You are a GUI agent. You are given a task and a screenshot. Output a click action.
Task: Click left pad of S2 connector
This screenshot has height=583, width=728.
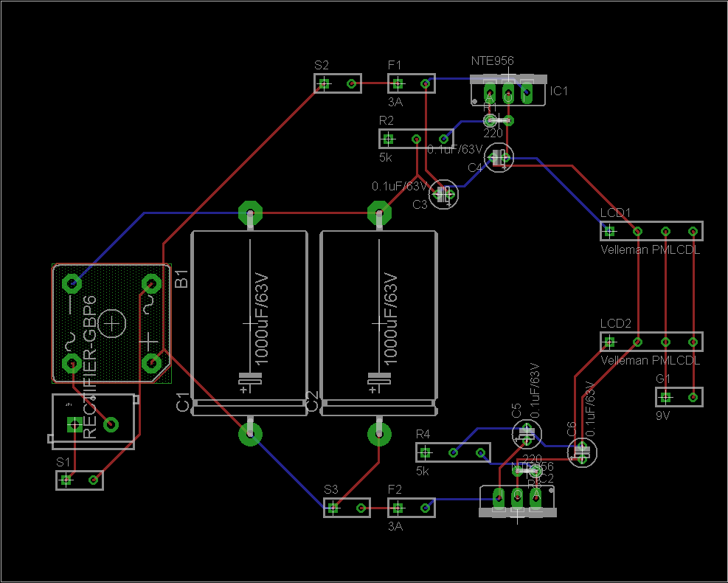click(x=323, y=84)
